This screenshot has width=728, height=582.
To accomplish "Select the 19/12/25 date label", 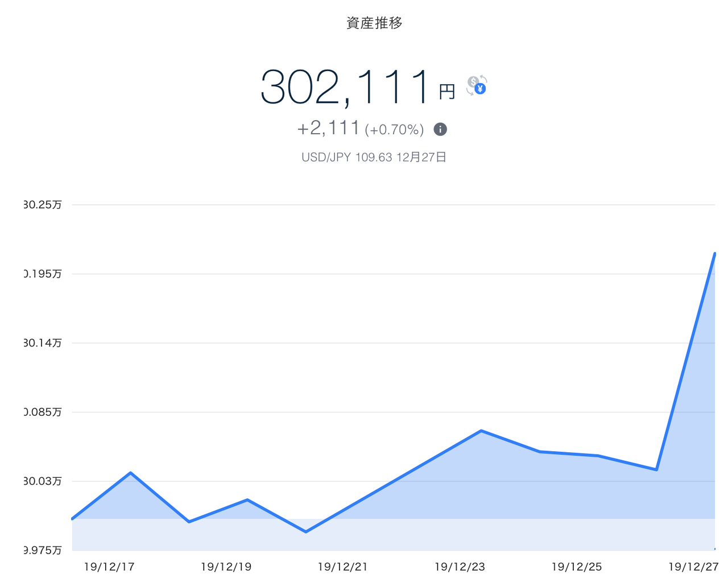I will pyautogui.click(x=577, y=567).
